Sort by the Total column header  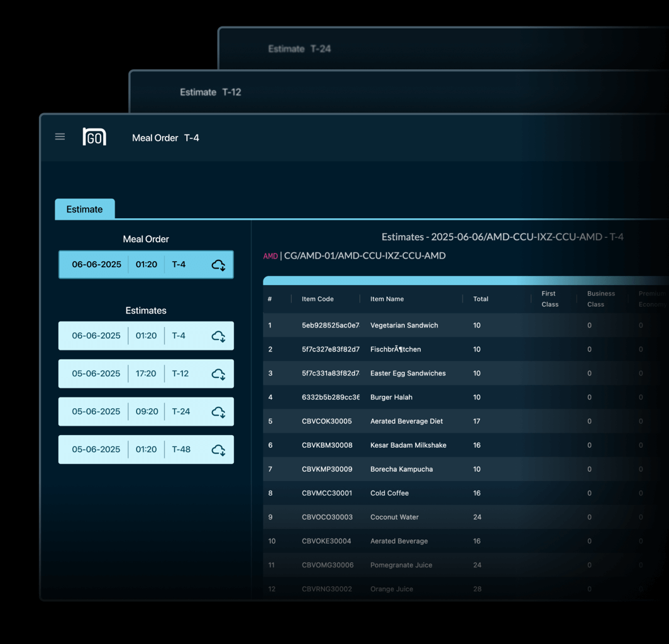click(480, 299)
